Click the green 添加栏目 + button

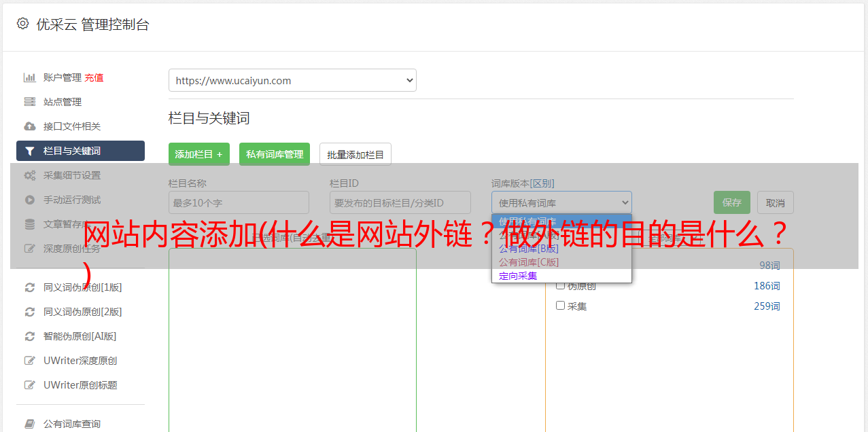[198, 154]
